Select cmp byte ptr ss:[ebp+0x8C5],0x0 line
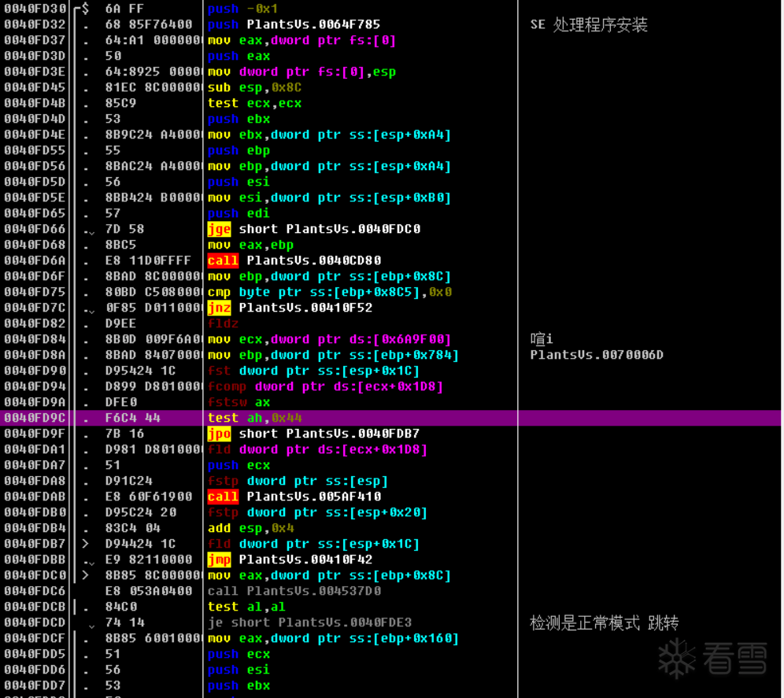Image resolution: width=784 pixels, height=698 pixels. [x=330, y=292]
